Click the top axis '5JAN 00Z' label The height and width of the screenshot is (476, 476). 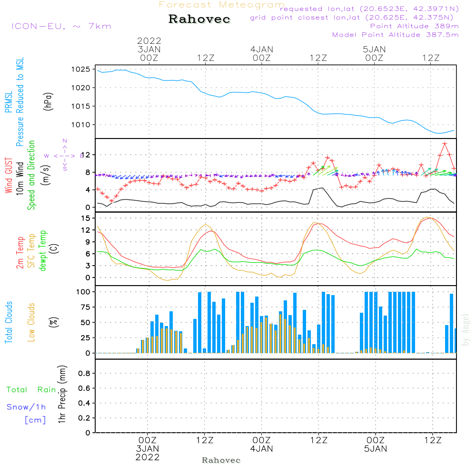[374, 53]
